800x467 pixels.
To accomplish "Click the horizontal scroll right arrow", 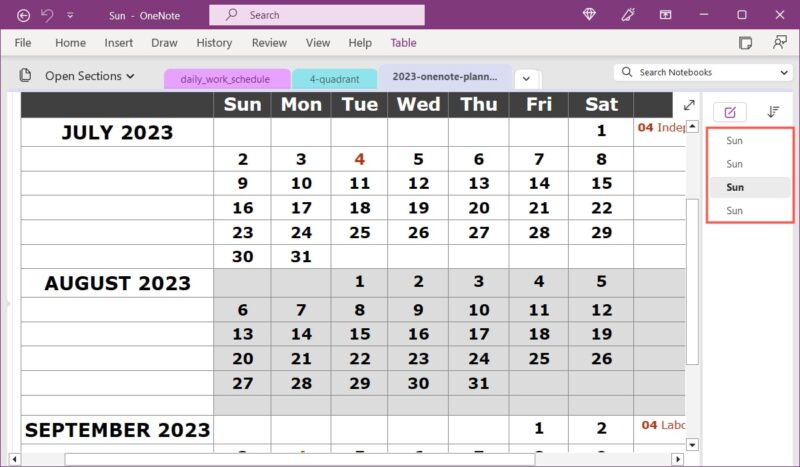I will [678, 459].
